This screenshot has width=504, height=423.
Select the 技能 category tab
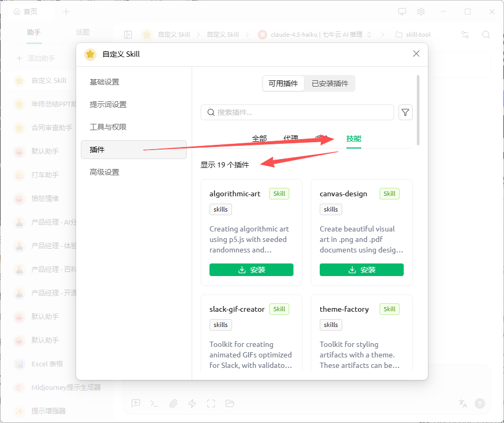[x=353, y=139]
